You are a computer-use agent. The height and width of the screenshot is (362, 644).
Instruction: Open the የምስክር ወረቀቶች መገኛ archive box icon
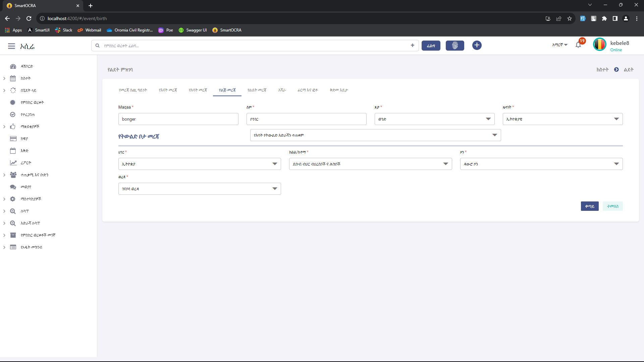click(x=13, y=235)
